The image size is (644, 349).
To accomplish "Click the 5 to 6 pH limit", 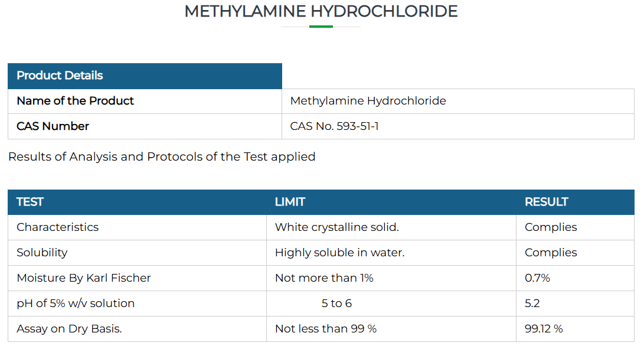I will click(336, 304).
